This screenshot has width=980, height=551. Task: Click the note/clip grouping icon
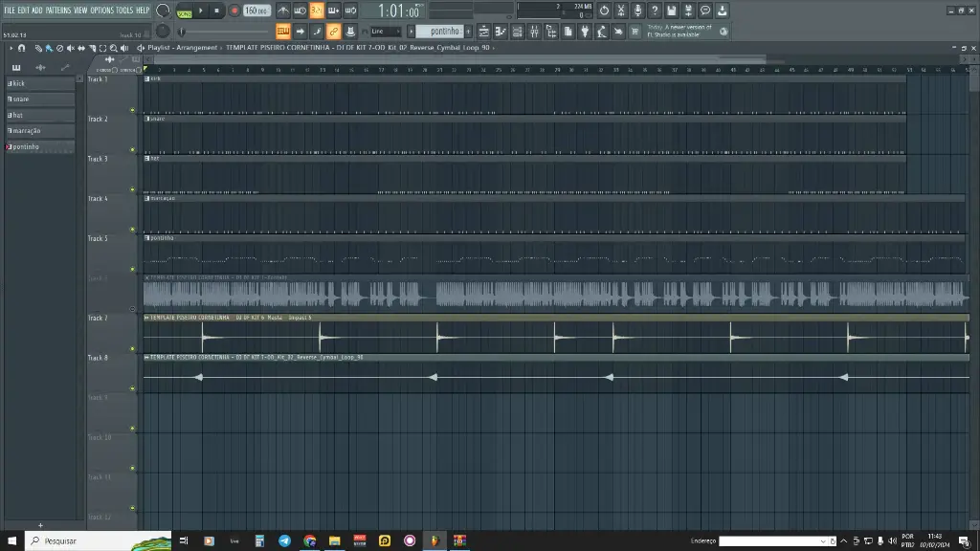pos(350,32)
